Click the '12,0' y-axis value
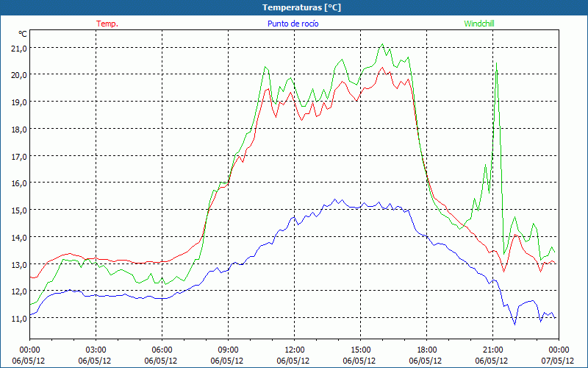The height and width of the screenshot is (368, 588). coord(20,291)
